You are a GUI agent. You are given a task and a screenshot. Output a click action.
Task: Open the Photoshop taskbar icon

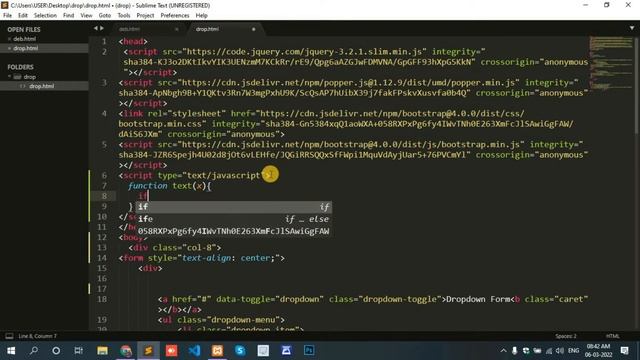click(309, 351)
